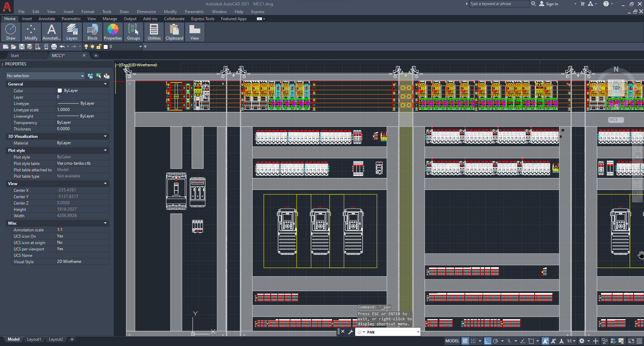The height and width of the screenshot is (346, 644).
Task: Collapse the 3D Visualization section
Action: [x=105, y=136]
